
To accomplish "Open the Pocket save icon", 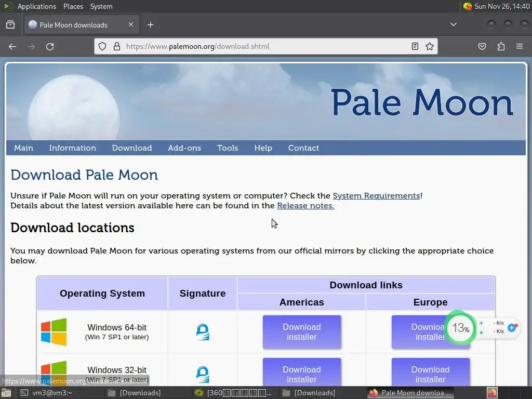I will (x=482, y=46).
